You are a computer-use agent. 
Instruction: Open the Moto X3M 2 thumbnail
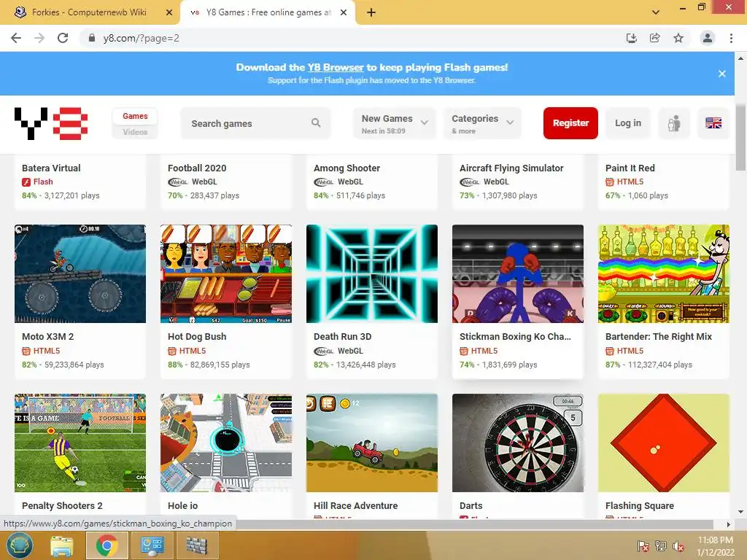[80, 274]
